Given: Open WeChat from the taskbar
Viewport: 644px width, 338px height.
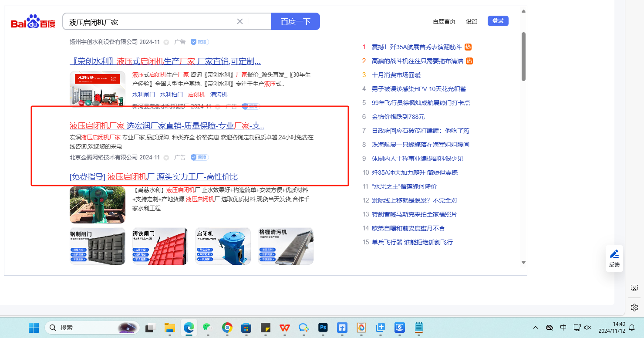Looking at the screenshot, I should tap(208, 328).
